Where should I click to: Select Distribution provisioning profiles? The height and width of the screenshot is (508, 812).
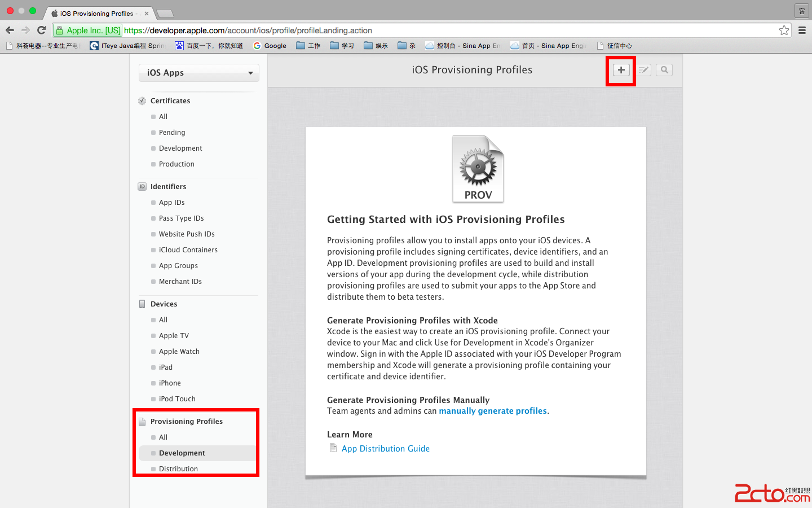[178, 469]
